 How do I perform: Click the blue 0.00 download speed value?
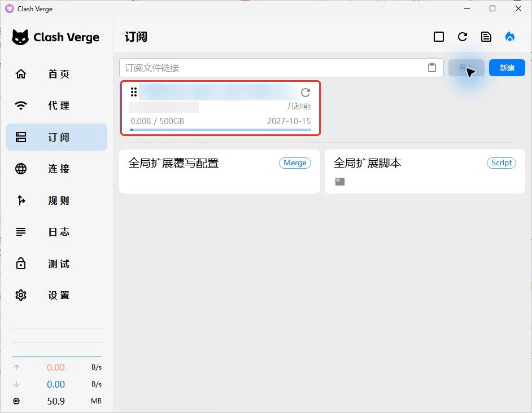coord(56,384)
